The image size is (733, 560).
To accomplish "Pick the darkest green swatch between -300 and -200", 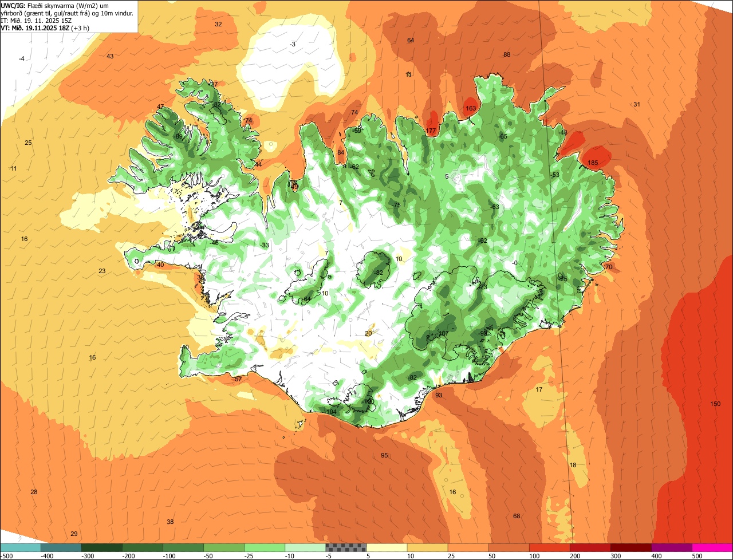I will click(x=101, y=547).
